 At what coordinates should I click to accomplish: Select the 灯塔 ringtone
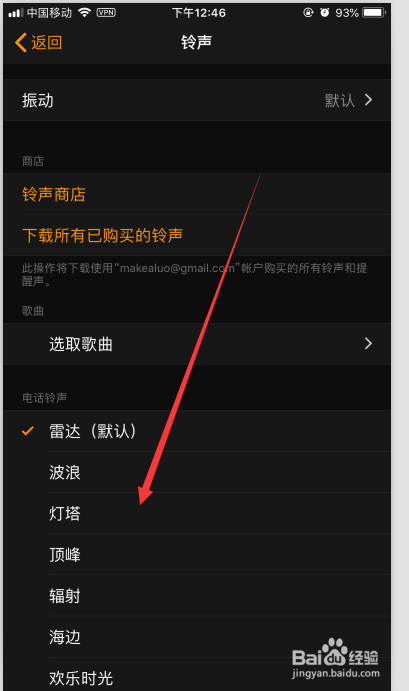point(197,513)
